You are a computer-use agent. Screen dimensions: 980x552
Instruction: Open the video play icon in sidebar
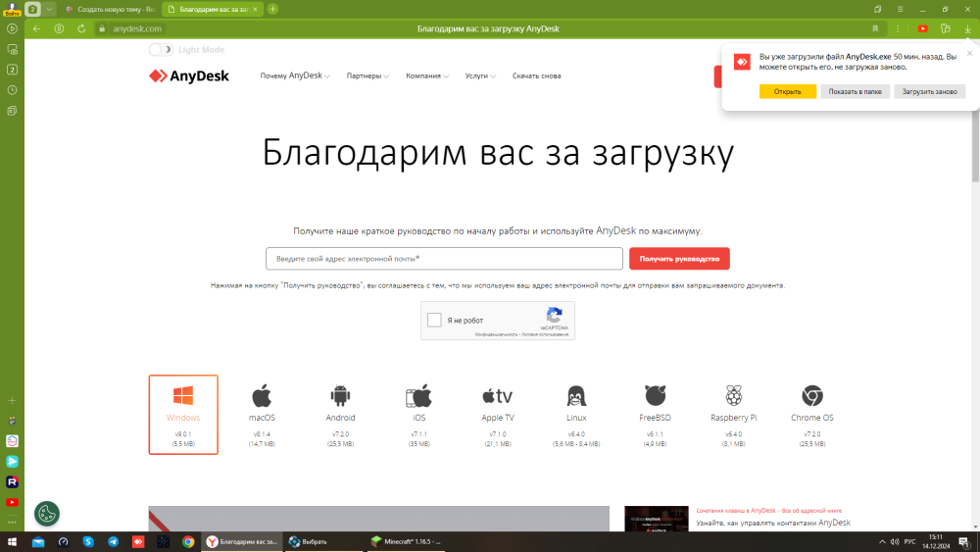click(x=12, y=28)
